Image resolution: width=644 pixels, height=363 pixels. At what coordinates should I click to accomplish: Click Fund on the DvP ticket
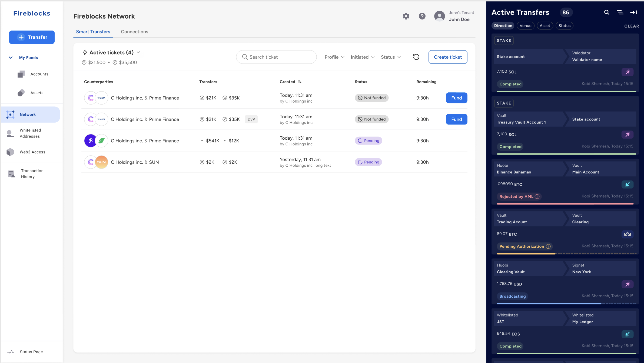456,119
